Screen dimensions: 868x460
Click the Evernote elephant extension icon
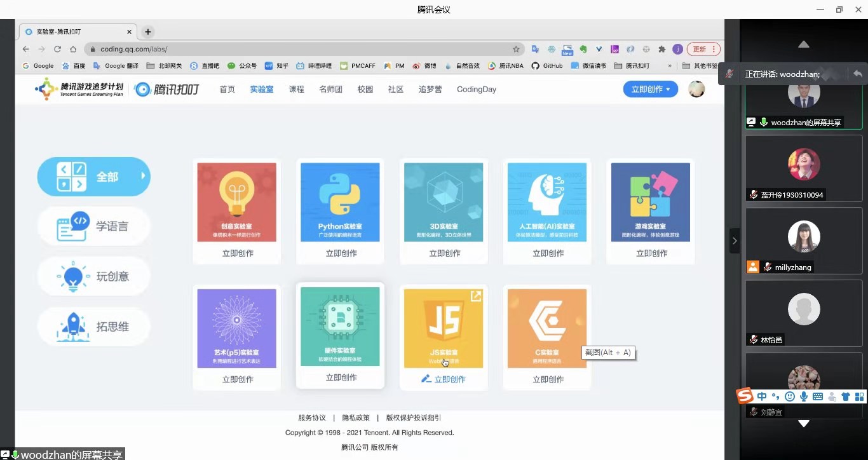click(583, 49)
